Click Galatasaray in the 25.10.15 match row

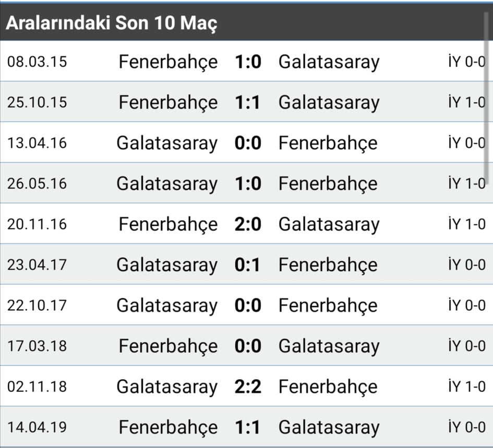click(x=329, y=102)
